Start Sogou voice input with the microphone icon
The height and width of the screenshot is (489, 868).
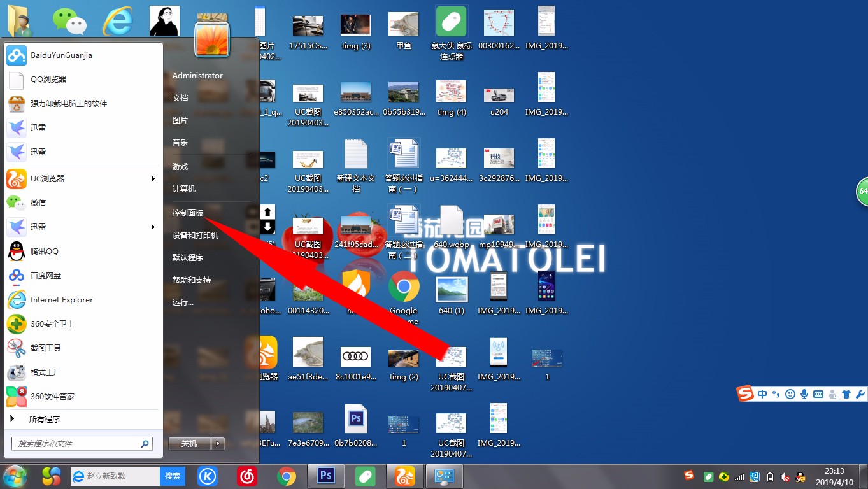point(804,393)
